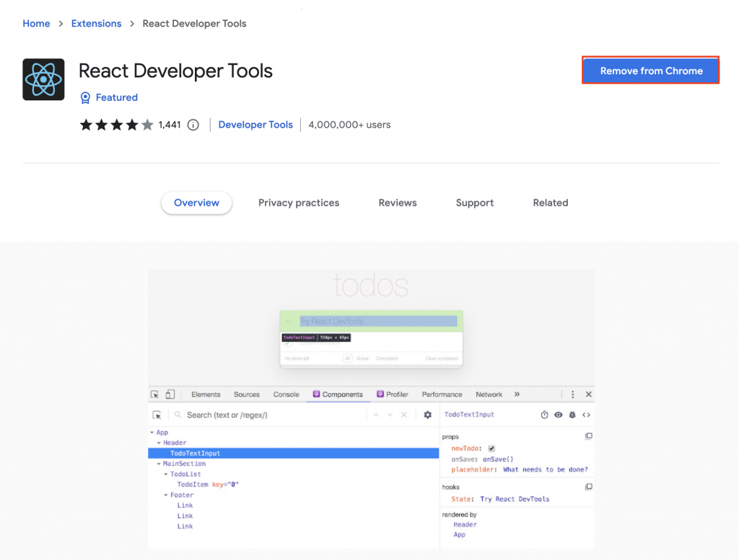Viewport: 739px width, 560px height.
Task: Click the bug icon to log component data
Action: coord(572,415)
